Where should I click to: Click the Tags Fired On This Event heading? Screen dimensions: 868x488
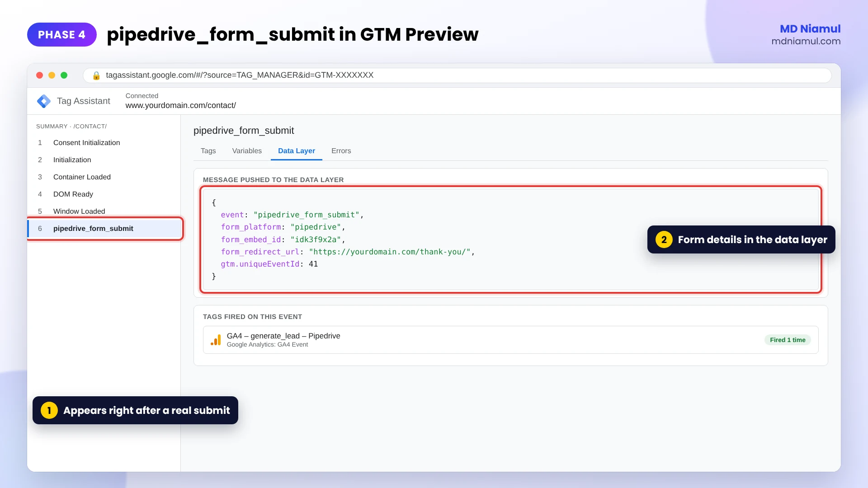tap(252, 317)
